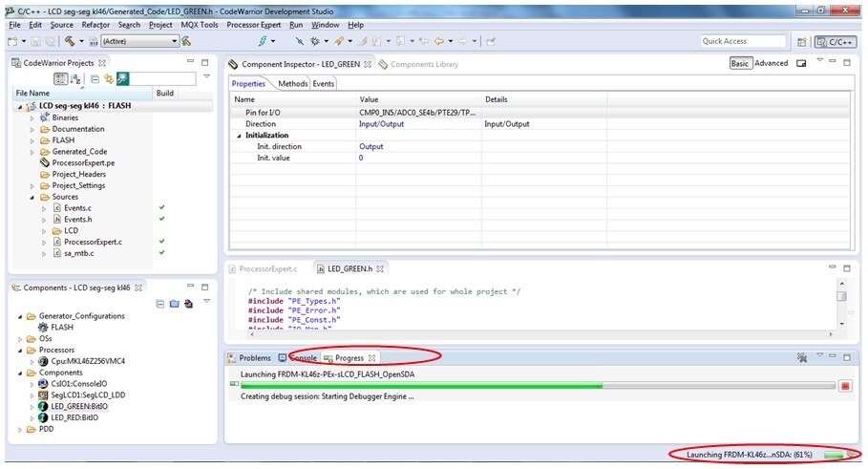Toggle Basic view mode in Component Inspector
This screenshot has height=469, width=868.
pos(740,63)
